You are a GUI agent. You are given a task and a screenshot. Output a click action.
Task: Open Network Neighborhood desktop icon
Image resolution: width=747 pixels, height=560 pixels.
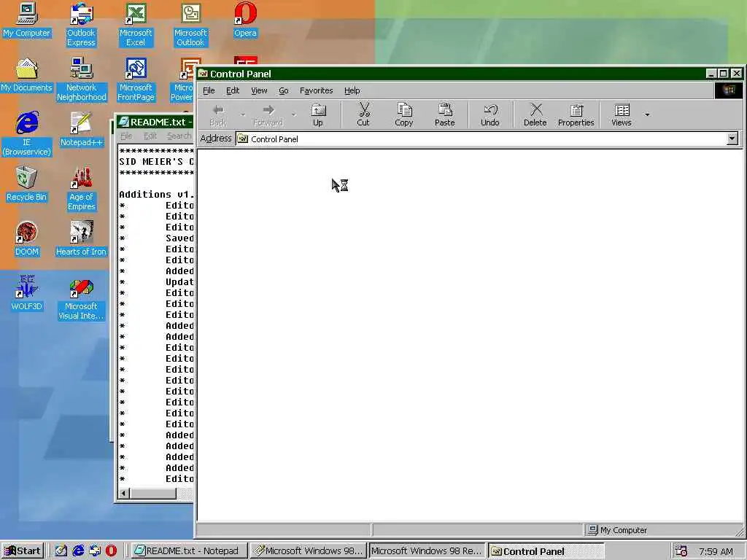click(x=81, y=79)
